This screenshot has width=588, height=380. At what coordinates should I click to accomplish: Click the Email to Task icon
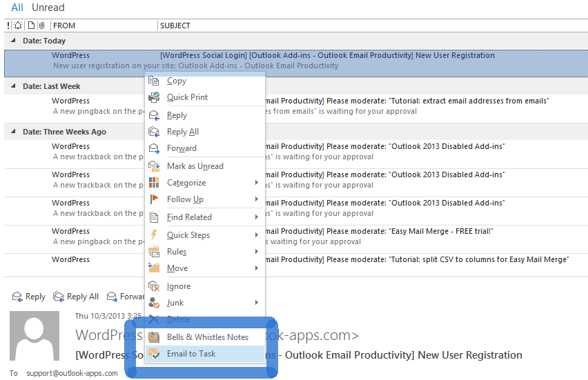[154, 353]
